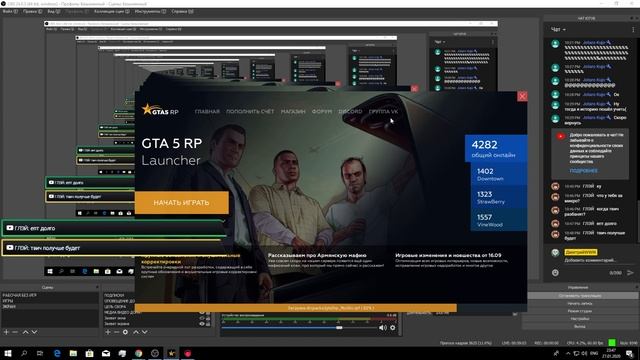Viewport: 640px width, 360px height.
Task: Switch to GTA5 RP launcher taskbar icon
Action: [171, 353]
